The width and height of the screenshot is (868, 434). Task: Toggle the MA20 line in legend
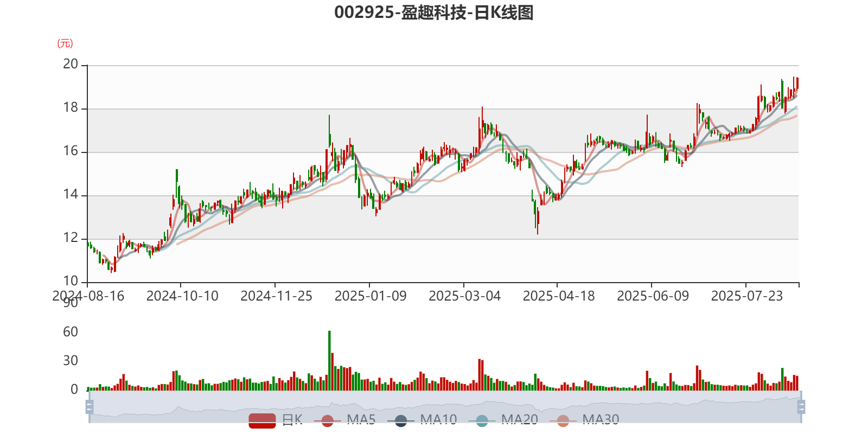pos(503,420)
